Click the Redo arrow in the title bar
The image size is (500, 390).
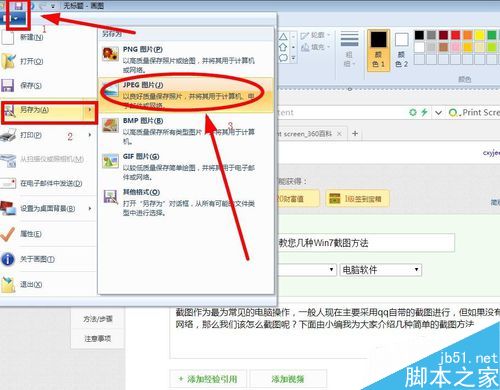[x=43, y=6]
